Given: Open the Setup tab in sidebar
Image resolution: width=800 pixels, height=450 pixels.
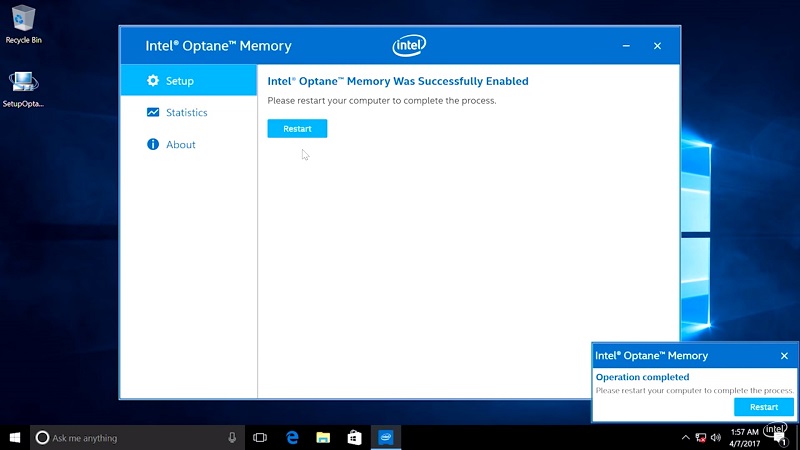Looking at the screenshot, I should [x=189, y=80].
